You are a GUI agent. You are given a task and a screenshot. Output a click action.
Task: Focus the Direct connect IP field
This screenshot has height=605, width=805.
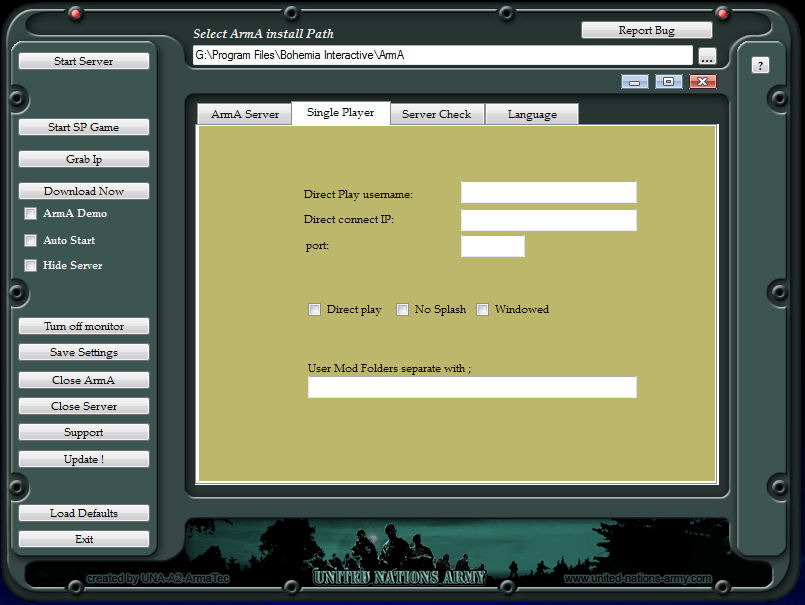click(548, 220)
